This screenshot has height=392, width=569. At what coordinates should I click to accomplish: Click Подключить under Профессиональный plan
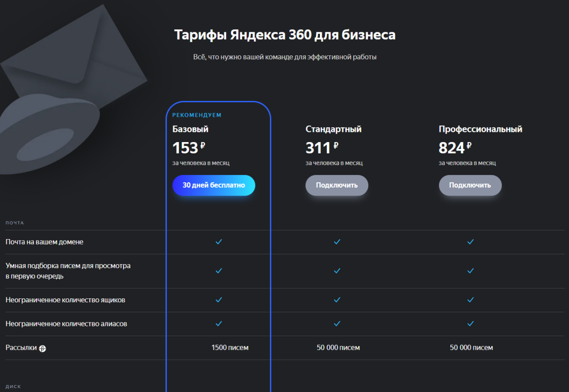pos(470,185)
